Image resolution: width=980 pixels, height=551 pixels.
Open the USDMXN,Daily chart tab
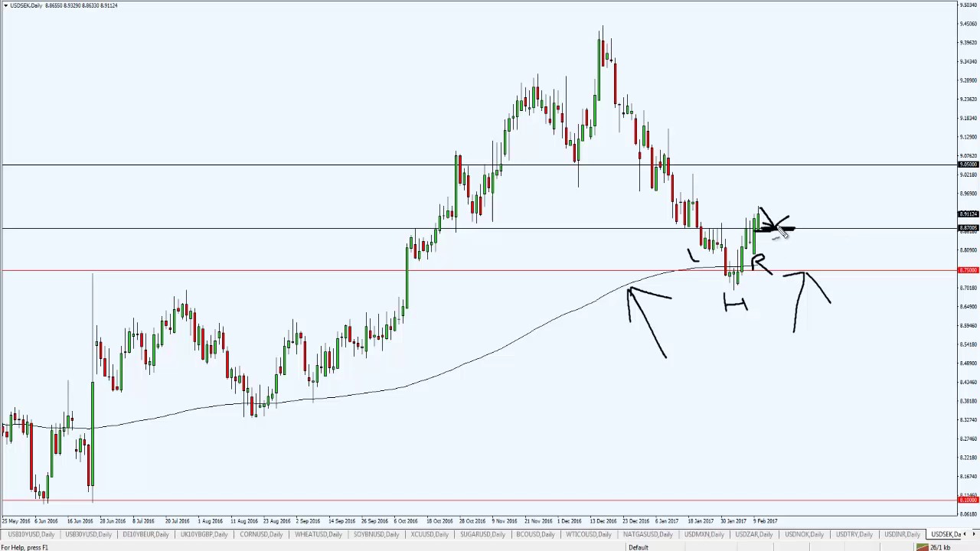[705, 534]
